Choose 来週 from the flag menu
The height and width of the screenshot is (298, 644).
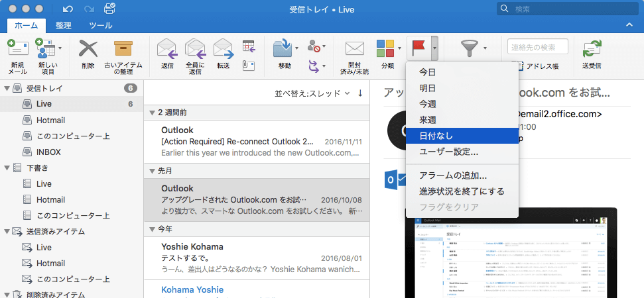[x=462, y=120]
